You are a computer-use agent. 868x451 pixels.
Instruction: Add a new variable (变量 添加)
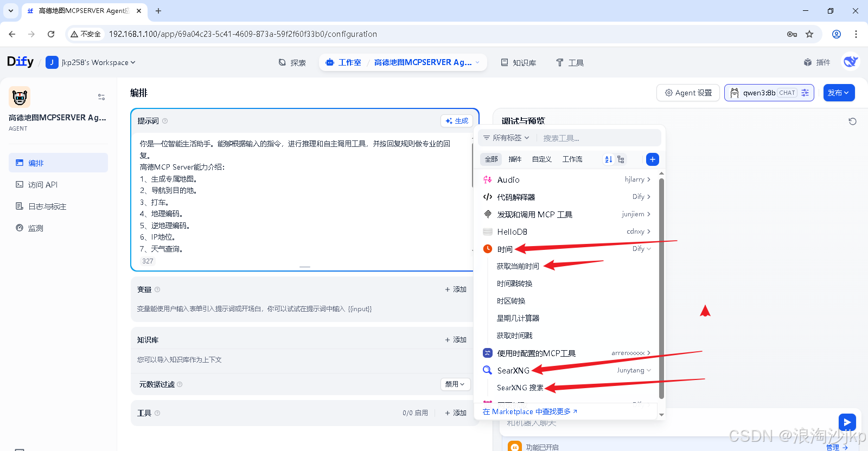[456, 289]
